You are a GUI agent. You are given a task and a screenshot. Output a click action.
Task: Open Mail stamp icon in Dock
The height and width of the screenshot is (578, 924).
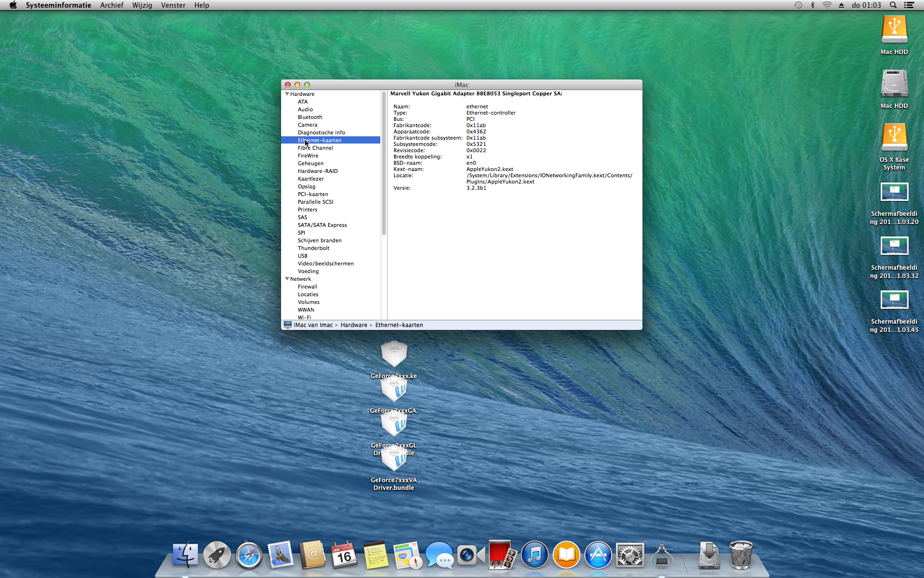pyautogui.click(x=281, y=555)
